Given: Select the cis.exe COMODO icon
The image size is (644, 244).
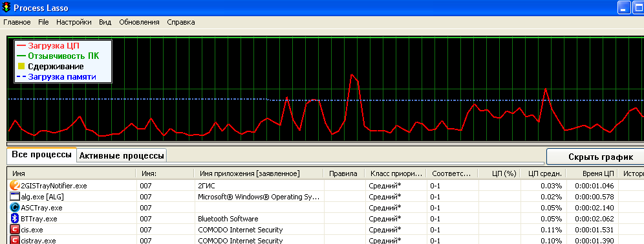Looking at the screenshot, I should click(14, 230).
